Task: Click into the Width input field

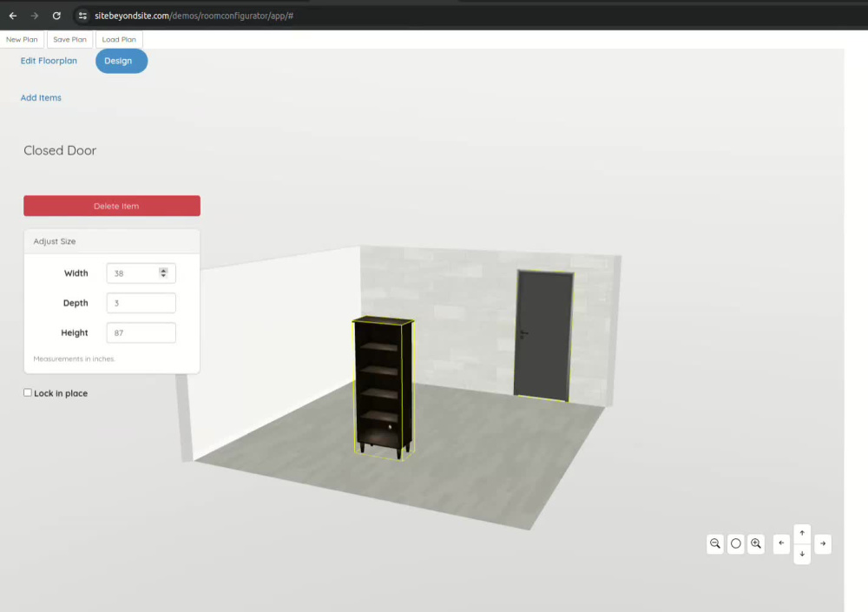Action: [x=141, y=273]
